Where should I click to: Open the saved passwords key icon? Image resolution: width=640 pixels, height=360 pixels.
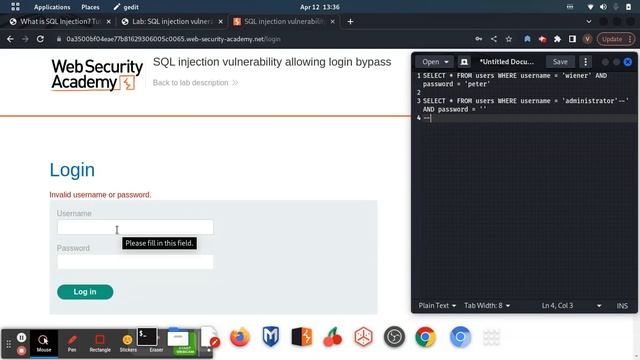tap(479, 39)
